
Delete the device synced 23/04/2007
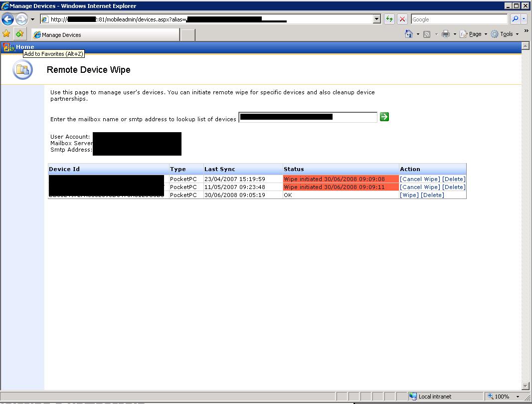click(454, 179)
